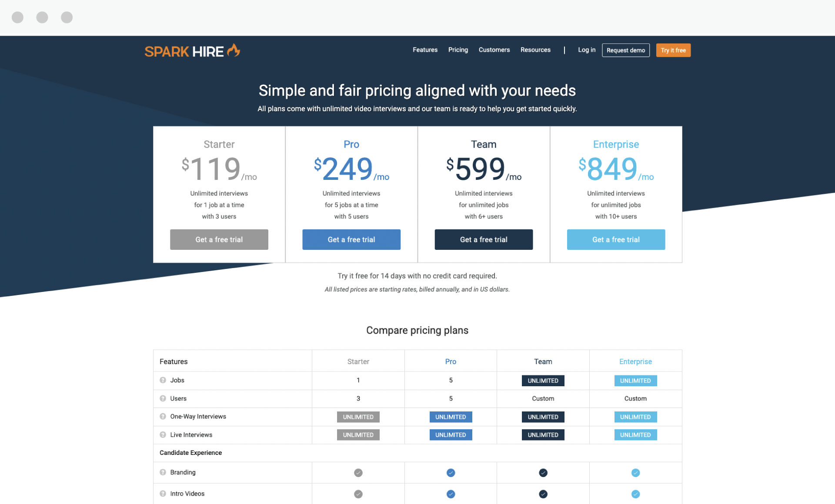The height and width of the screenshot is (504, 835).
Task: Open the Features menu item
Action: point(425,50)
